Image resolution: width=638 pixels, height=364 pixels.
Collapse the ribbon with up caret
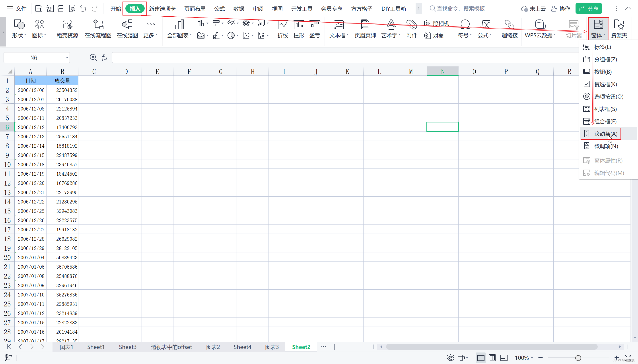click(628, 8)
